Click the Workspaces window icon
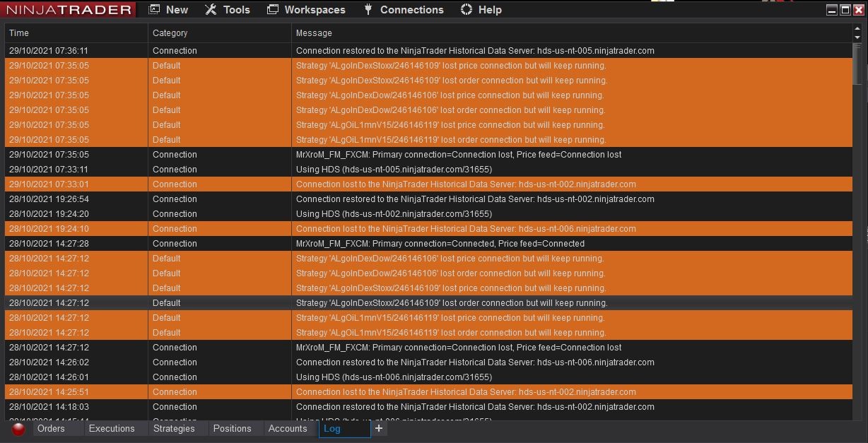868x443 pixels. tap(271, 9)
